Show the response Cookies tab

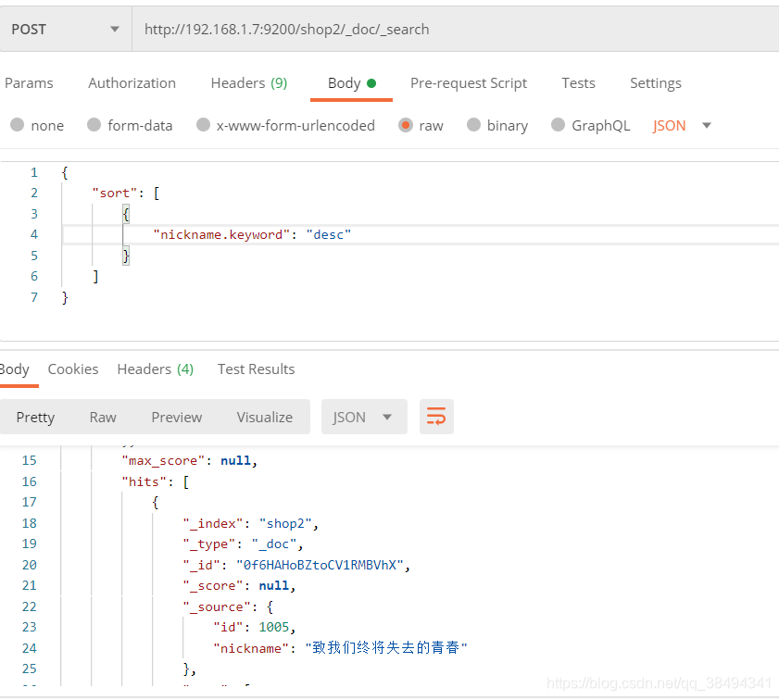pyautogui.click(x=73, y=369)
